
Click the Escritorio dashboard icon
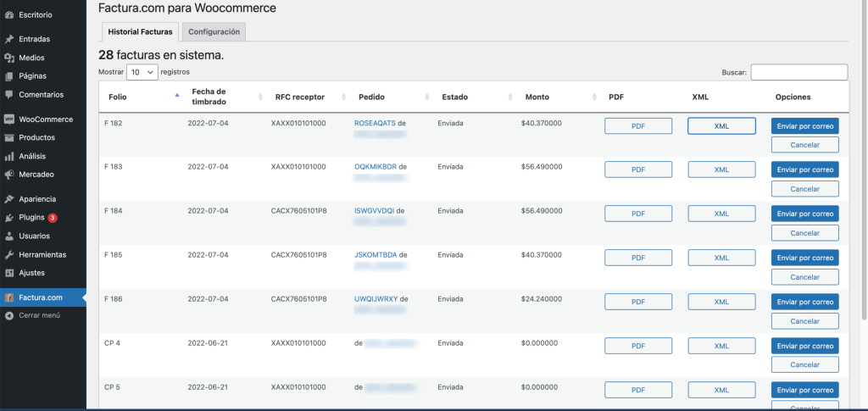[x=8, y=15]
